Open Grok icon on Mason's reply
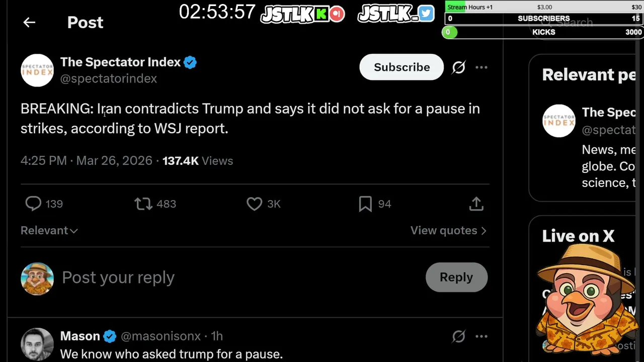Image resolution: width=644 pixels, height=362 pixels. [x=458, y=336]
